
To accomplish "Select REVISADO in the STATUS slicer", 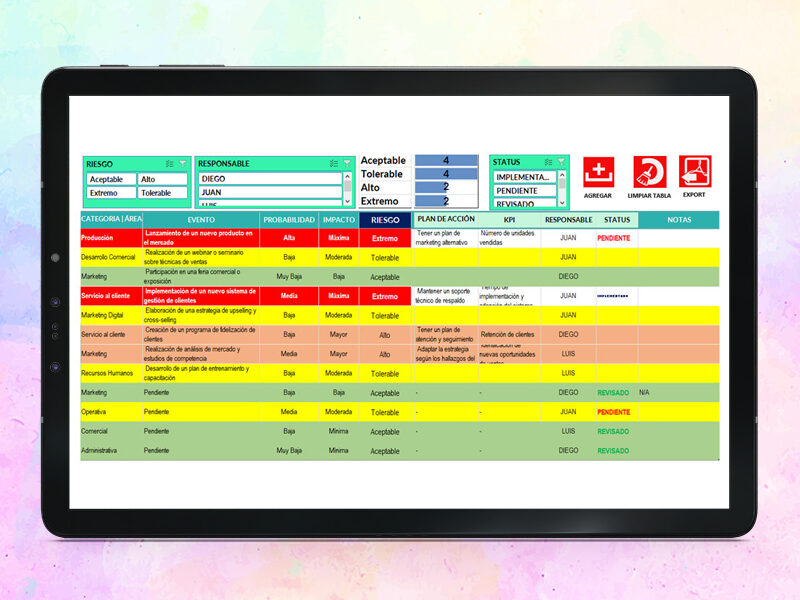I will click(x=524, y=203).
